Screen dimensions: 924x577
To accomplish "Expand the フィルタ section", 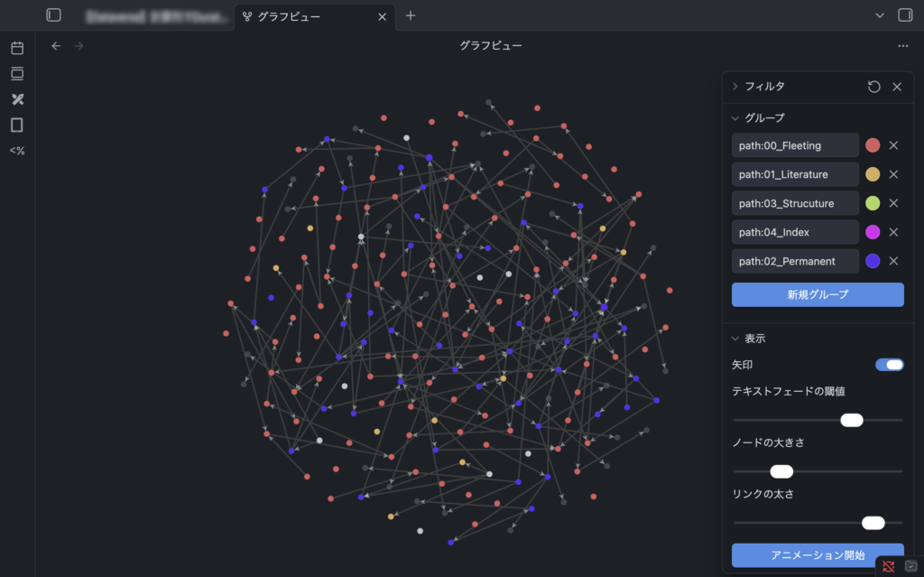I will click(736, 87).
